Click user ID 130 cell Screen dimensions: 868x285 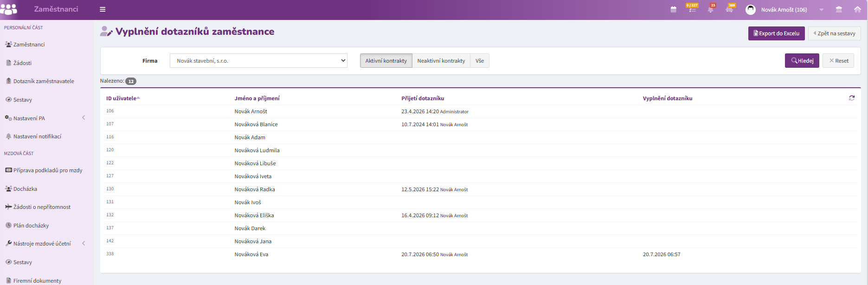click(x=110, y=189)
